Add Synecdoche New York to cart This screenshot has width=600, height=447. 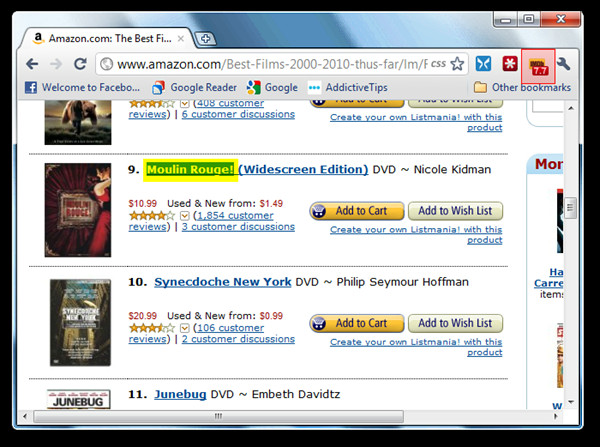click(x=357, y=323)
